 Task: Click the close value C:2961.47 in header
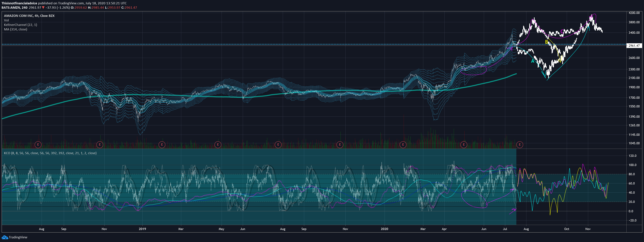tap(129, 7)
